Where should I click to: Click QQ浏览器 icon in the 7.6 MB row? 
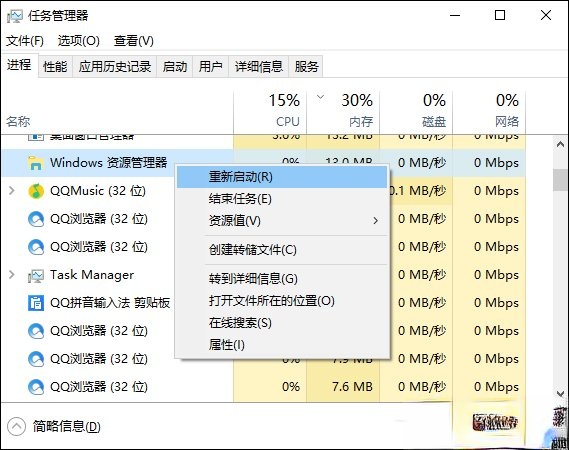[36, 387]
